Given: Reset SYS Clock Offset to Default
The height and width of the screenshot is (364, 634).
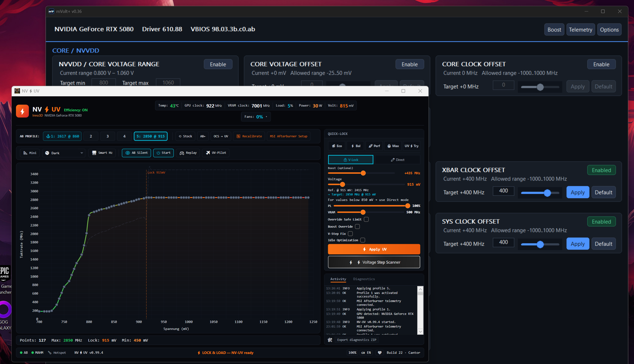Looking at the screenshot, I should click(x=603, y=244).
